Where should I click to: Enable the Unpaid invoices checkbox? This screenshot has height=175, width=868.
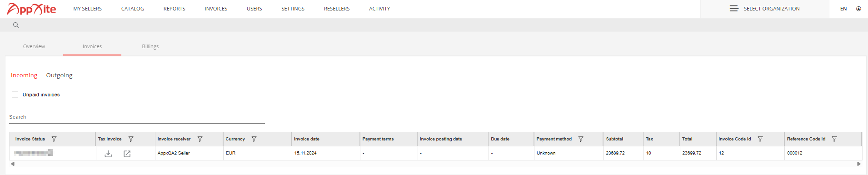tap(15, 95)
